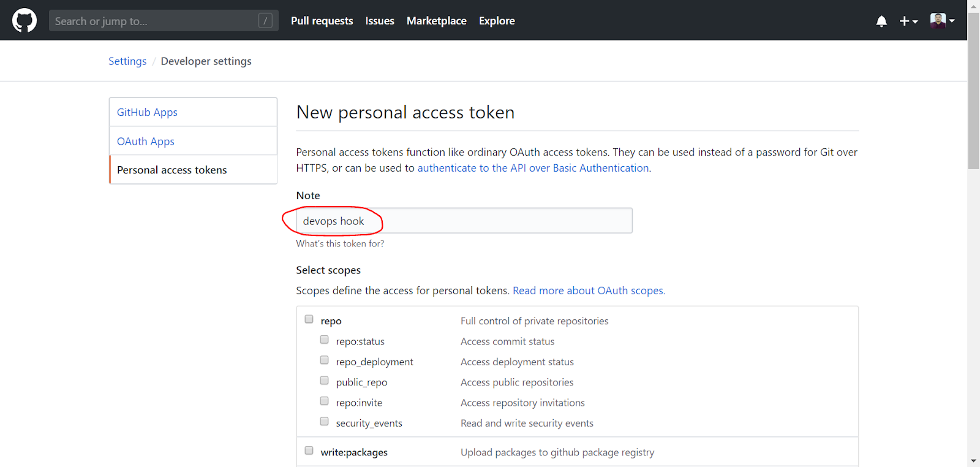Check the repo scope checkbox
The image size is (980, 467).
(309, 319)
